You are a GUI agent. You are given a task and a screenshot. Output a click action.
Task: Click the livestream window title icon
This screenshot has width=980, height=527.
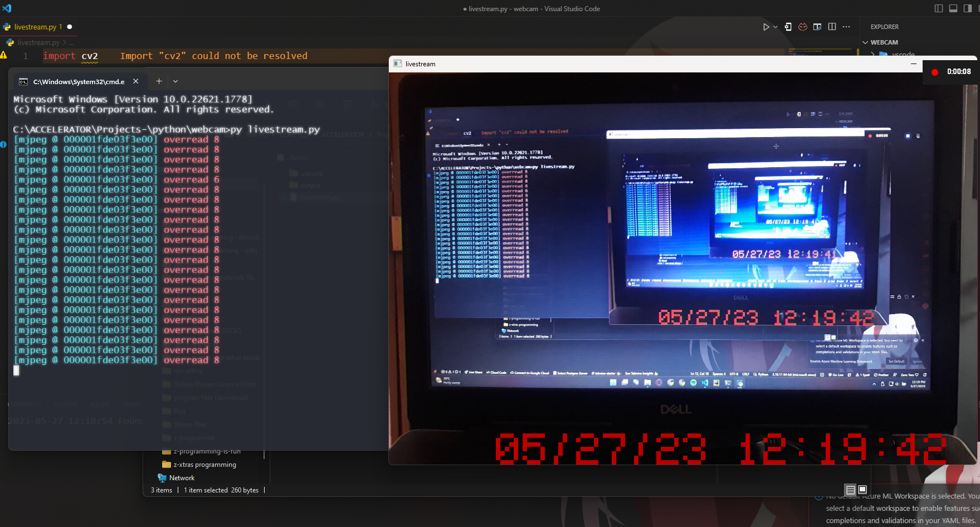398,64
